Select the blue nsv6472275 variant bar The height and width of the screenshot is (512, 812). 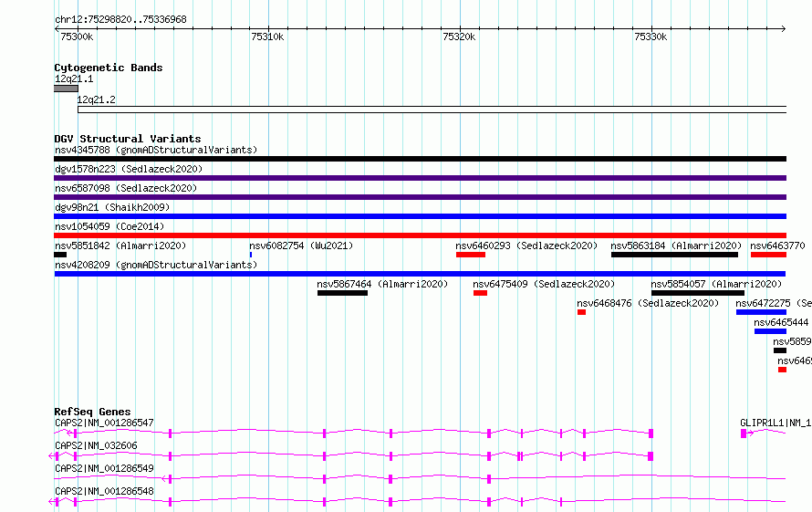coord(761,312)
